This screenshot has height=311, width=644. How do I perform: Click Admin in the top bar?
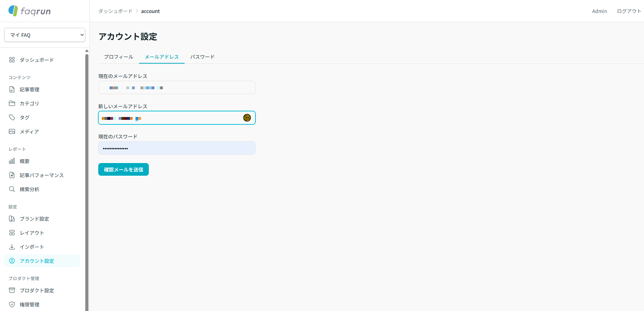click(599, 11)
